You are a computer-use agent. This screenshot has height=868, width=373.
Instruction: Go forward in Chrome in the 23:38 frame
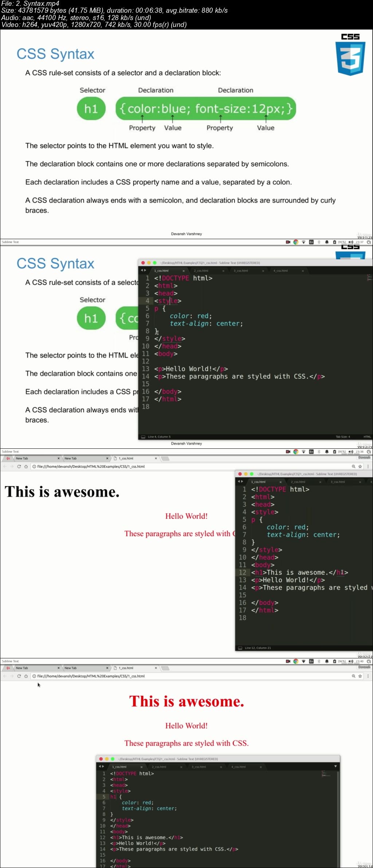(12, 466)
